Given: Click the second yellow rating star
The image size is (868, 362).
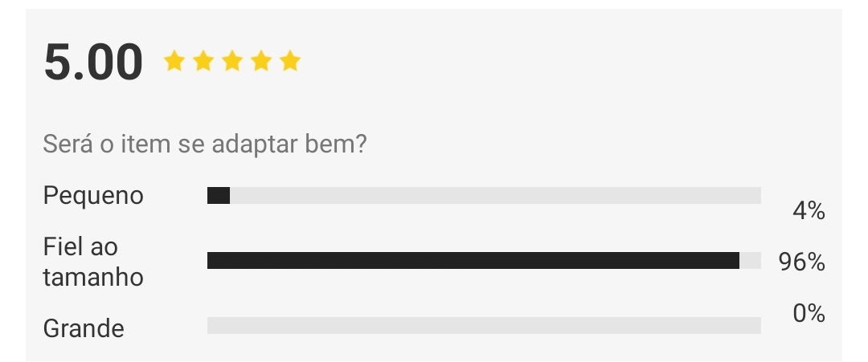Looking at the screenshot, I should click(x=203, y=61).
